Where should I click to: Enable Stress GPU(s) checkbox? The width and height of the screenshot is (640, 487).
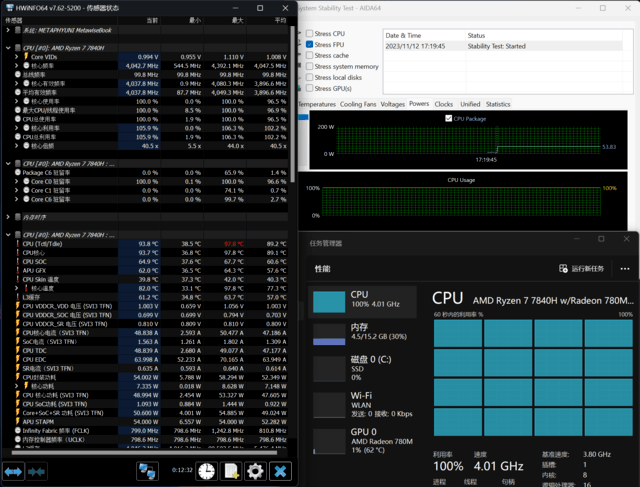coord(309,88)
